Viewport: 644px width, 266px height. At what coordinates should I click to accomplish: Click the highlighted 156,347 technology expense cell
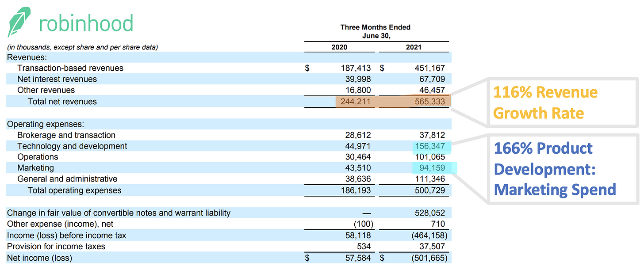click(431, 146)
